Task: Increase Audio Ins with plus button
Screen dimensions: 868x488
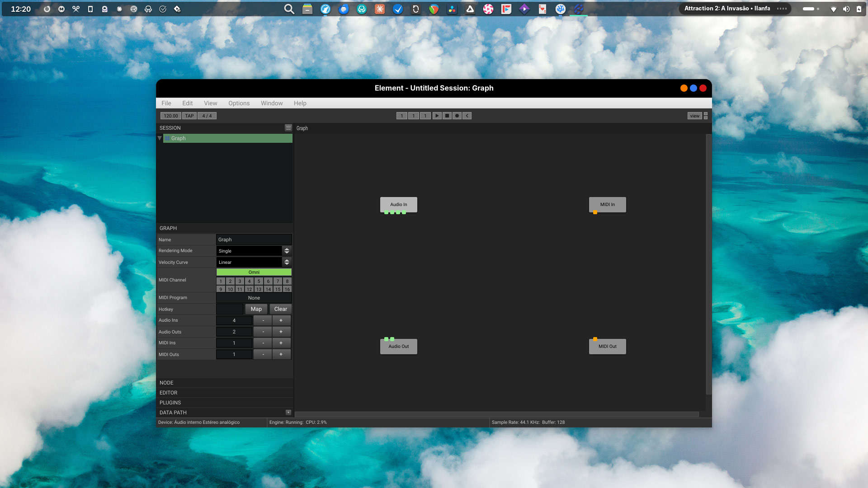Action: [x=281, y=320]
